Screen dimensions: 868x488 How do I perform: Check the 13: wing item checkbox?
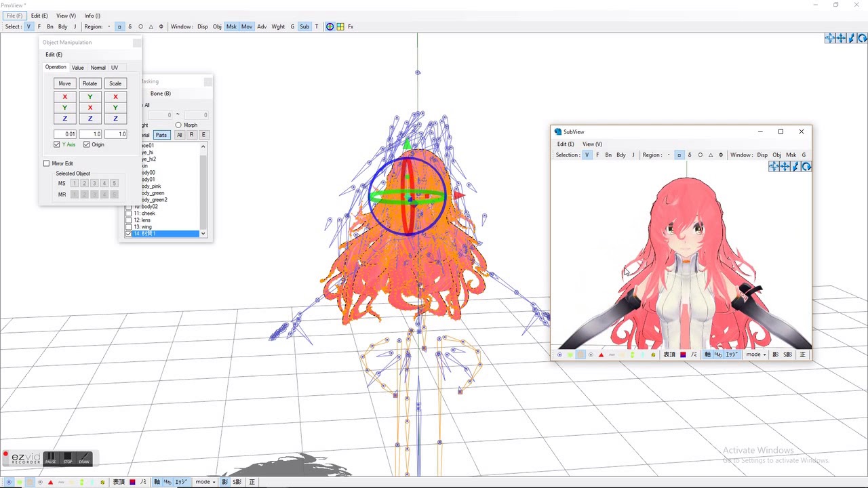[129, 227]
